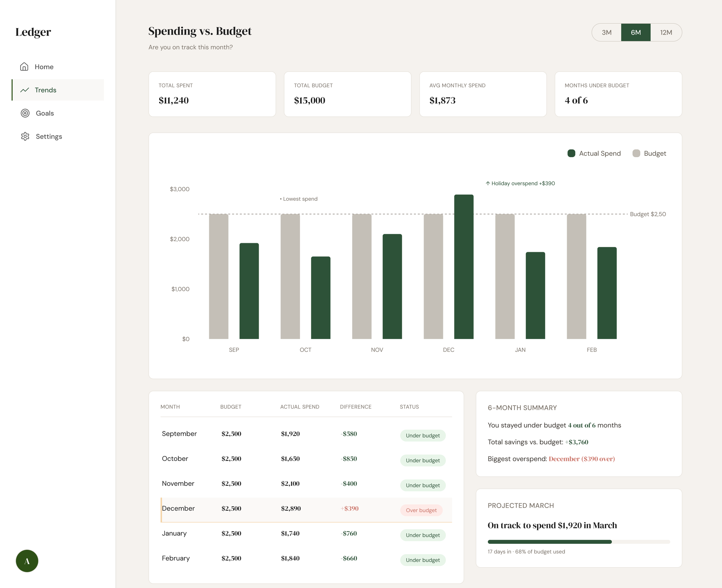Image resolution: width=722 pixels, height=588 pixels.
Task: Sort by Difference column header
Action: [356, 407]
